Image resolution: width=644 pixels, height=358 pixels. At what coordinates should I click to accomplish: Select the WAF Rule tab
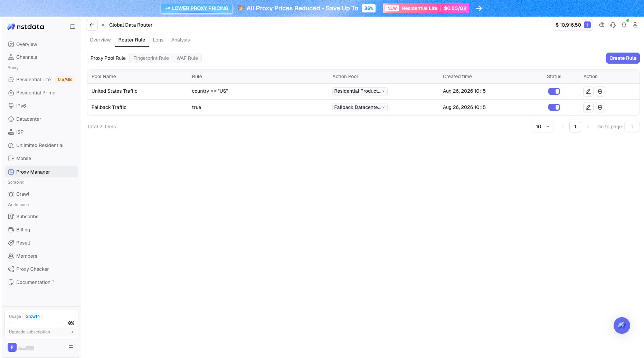[x=187, y=58]
